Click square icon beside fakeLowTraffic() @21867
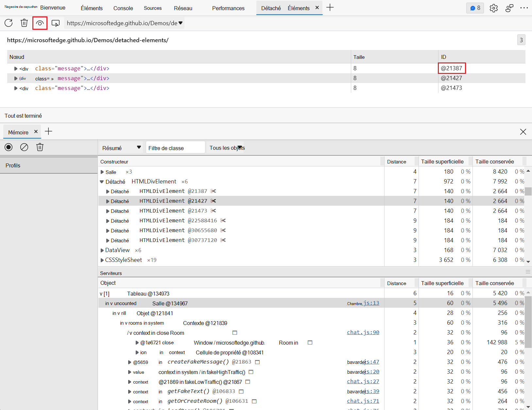Screen dimensions: 532x410 tap(248, 382)
